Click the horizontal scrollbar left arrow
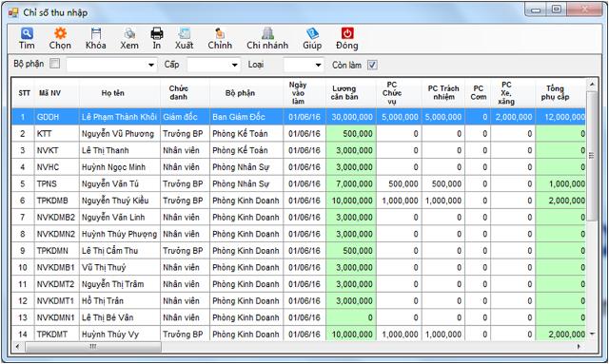This screenshot has height=364, width=609. click(x=17, y=347)
